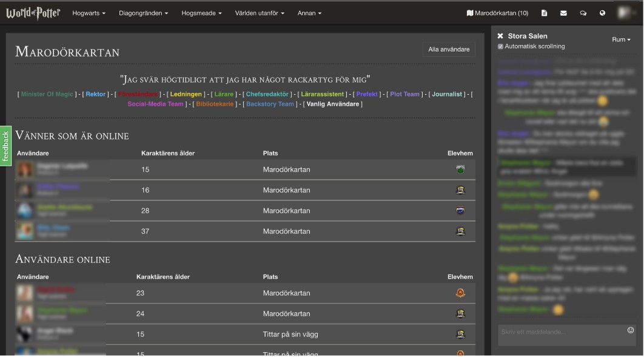
Task: Open Marodörkartan (10) link in navbar
Action: [x=497, y=13]
